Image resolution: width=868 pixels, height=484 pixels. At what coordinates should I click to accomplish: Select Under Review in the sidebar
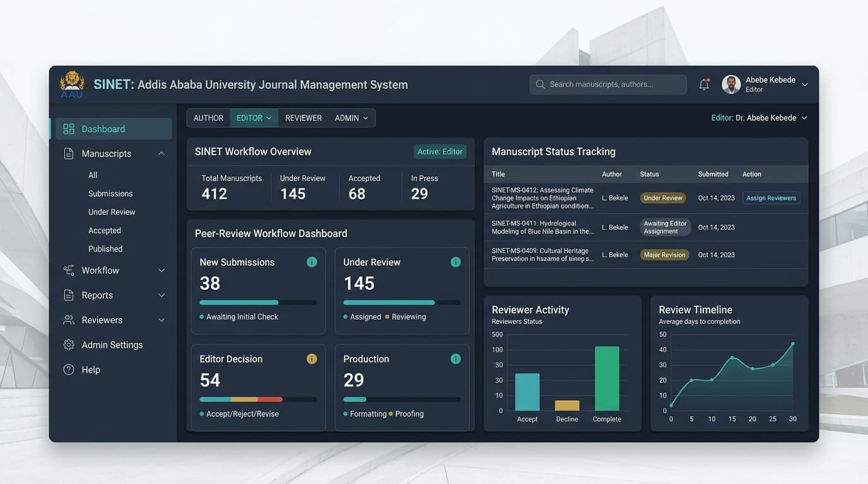[112, 212]
